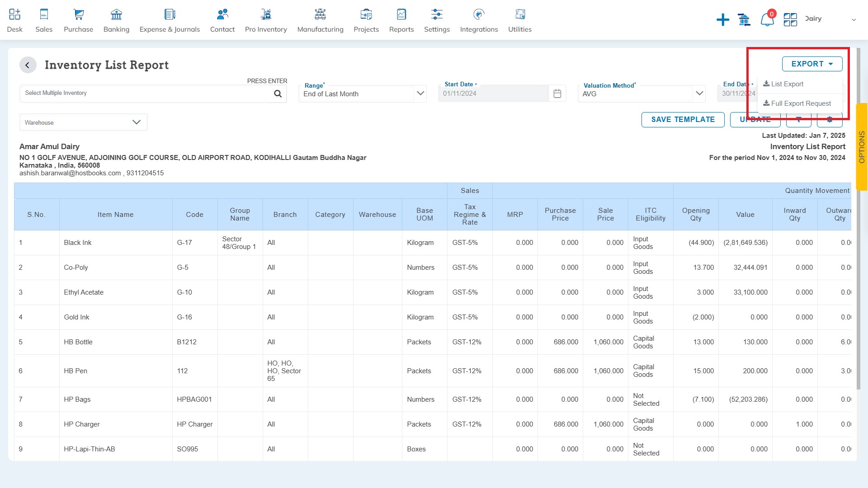This screenshot has width=868, height=488.
Task: Click code cell HPBAG001
Action: point(194,399)
